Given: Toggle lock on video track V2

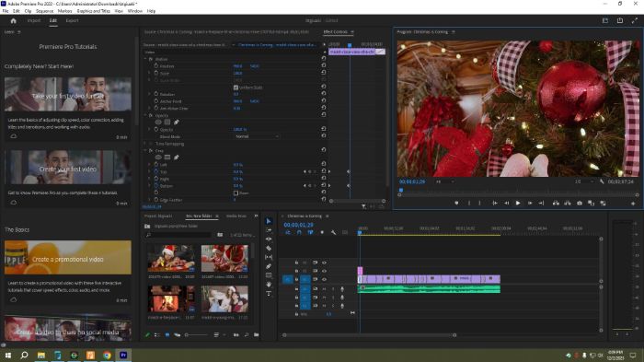Looking at the screenshot, I should click(296, 271).
